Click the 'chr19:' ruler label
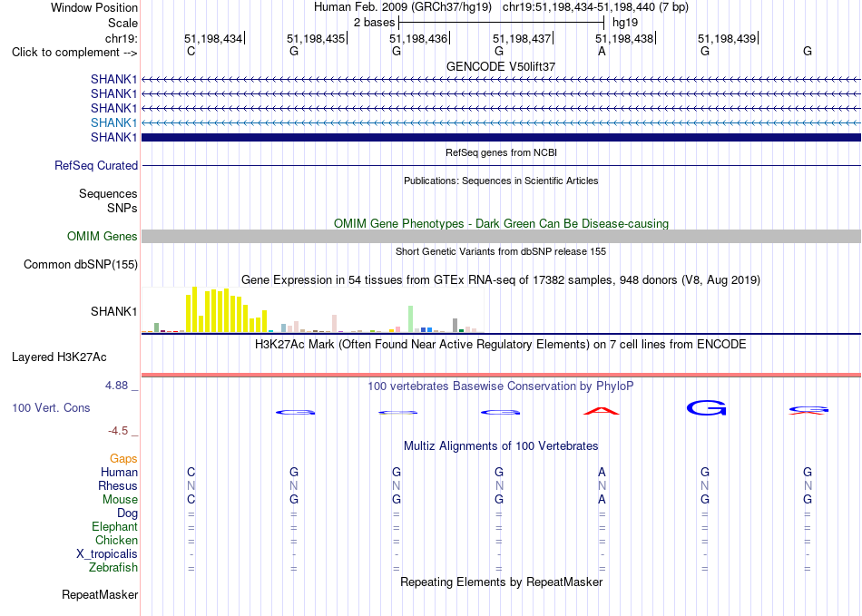The image size is (862, 616). (122, 38)
